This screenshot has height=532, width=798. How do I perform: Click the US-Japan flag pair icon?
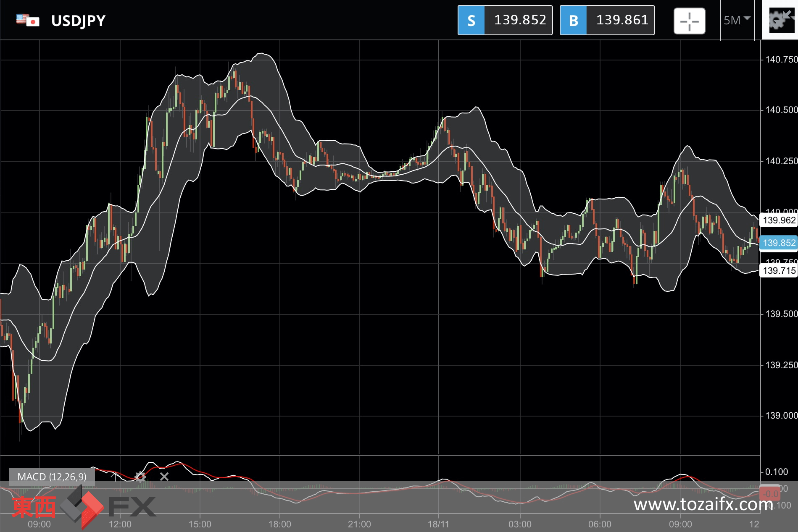[28, 20]
